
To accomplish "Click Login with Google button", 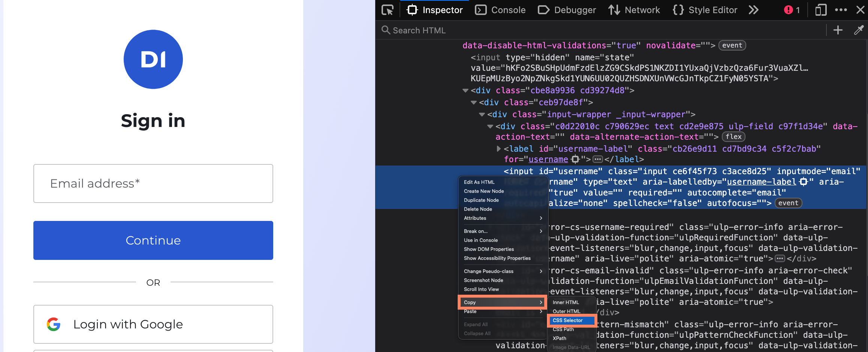I will coord(153,324).
